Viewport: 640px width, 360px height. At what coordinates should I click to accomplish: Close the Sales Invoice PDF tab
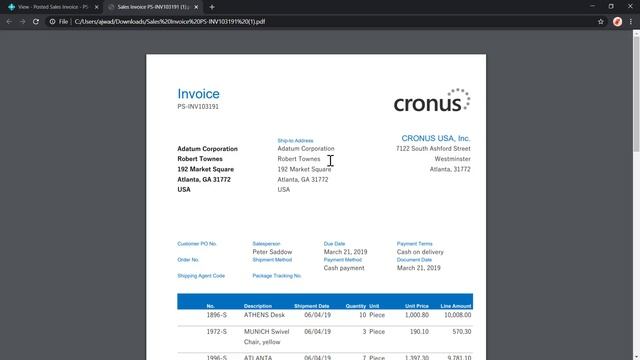coord(196,7)
